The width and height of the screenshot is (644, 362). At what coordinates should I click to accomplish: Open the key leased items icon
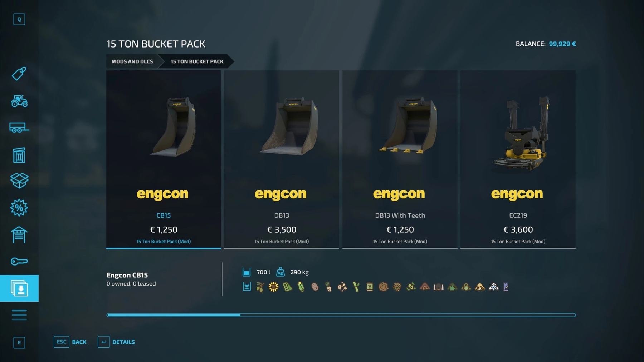point(19,262)
